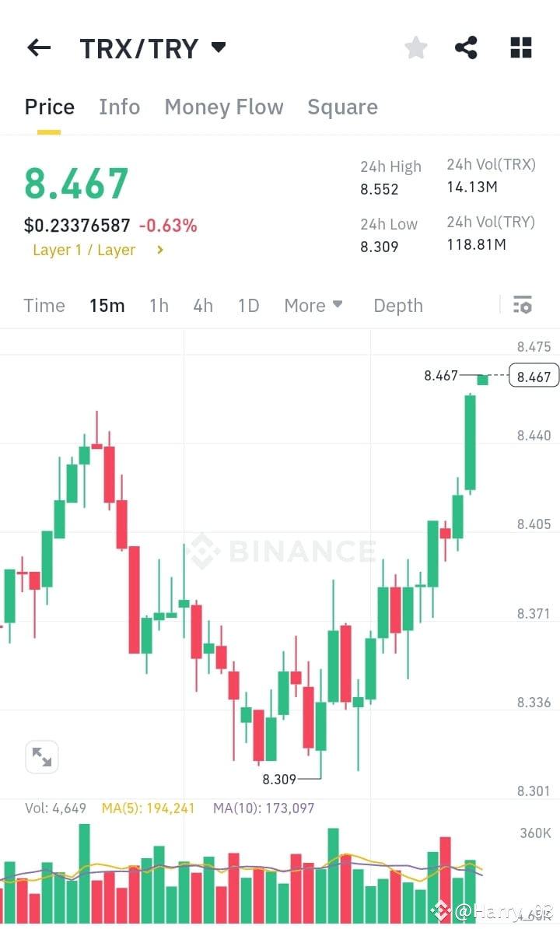This screenshot has width=560, height=929.
Task: Switch to the Money Flow tab
Action: pyautogui.click(x=224, y=107)
